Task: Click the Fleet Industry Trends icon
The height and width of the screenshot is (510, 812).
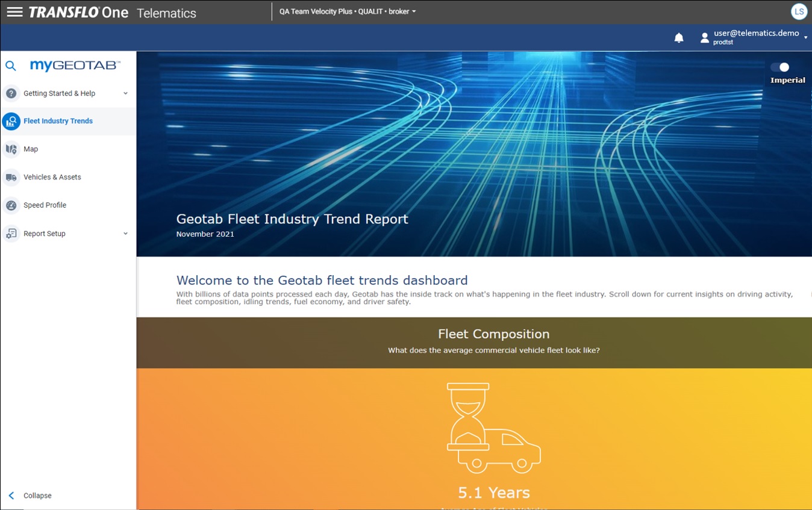Action: [11, 121]
